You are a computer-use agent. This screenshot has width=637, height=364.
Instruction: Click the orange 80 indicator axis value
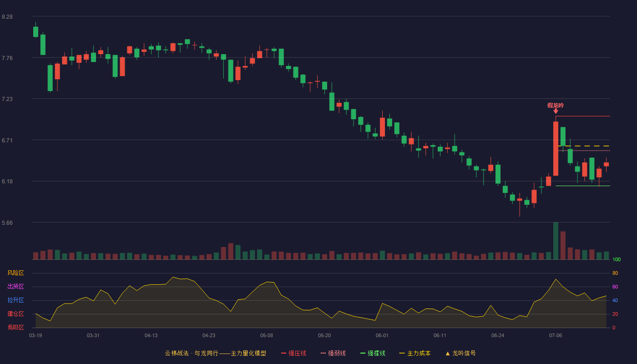tap(615, 273)
